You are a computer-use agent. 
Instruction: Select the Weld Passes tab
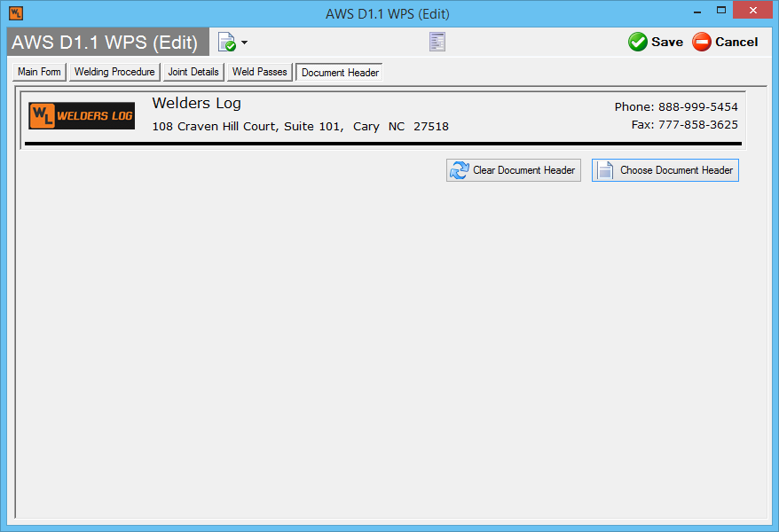[260, 72]
